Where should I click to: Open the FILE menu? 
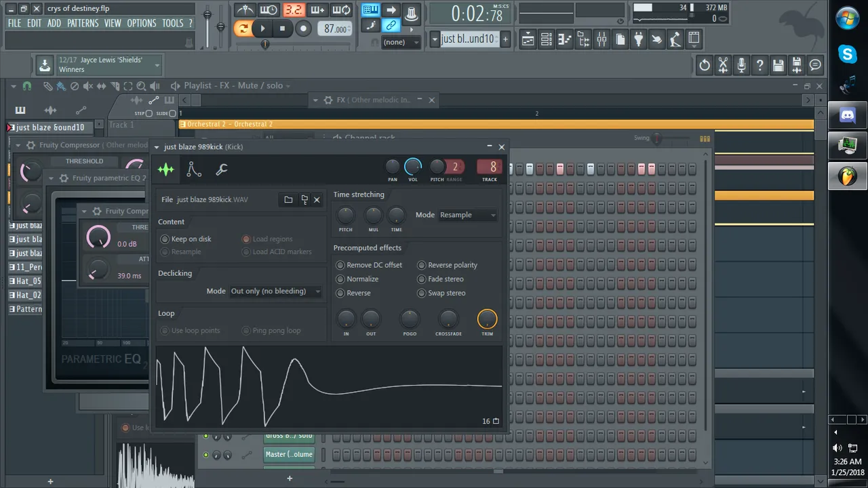[14, 23]
